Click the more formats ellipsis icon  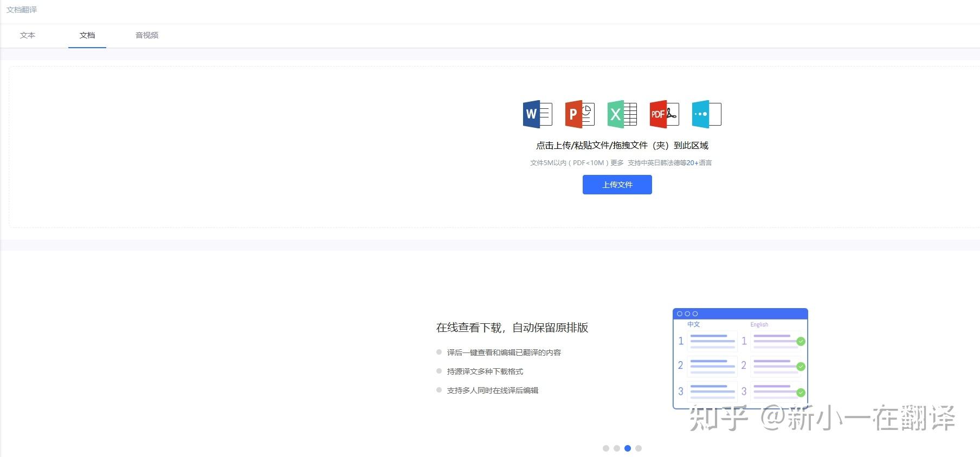(x=706, y=114)
